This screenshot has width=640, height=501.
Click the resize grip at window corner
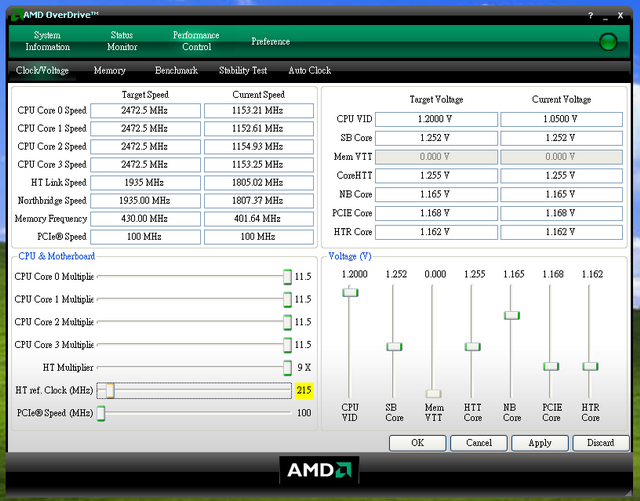628,492
